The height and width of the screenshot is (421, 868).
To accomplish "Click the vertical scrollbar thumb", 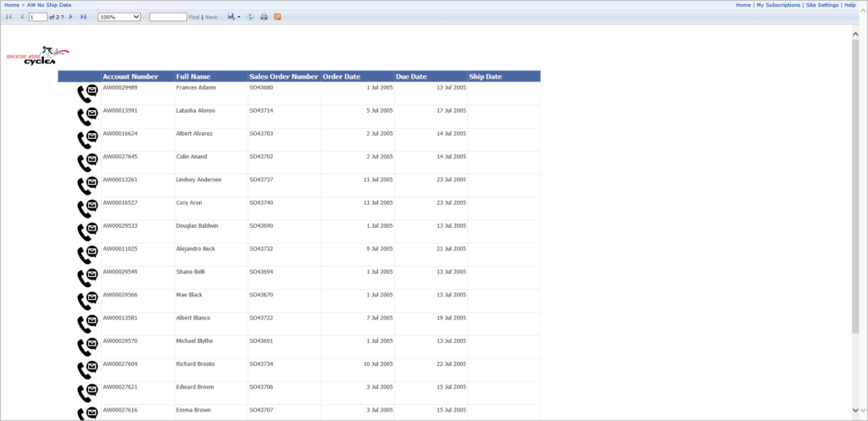I will click(x=855, y=186).
